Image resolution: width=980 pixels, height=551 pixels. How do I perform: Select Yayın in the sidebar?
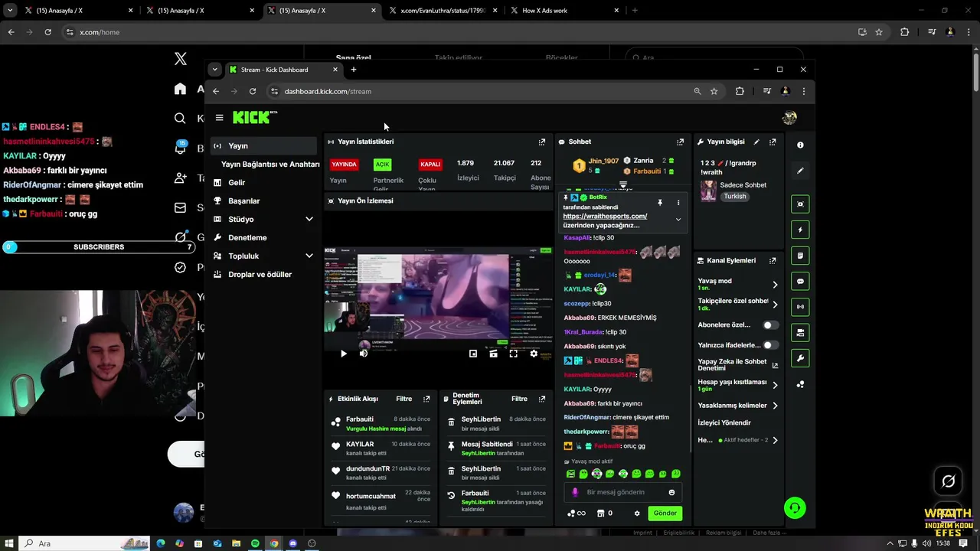pyautogui.click(x=263, y=145)
